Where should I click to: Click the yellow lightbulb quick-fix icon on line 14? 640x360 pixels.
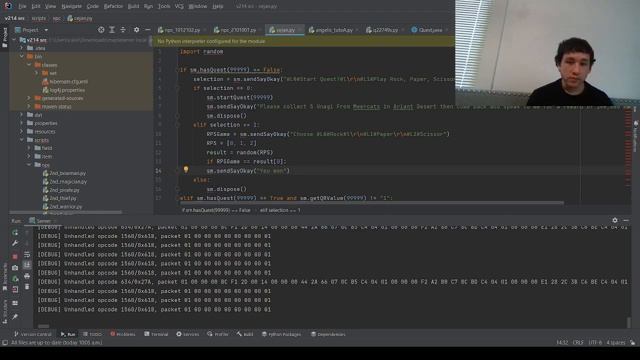[x=186, y=169]
